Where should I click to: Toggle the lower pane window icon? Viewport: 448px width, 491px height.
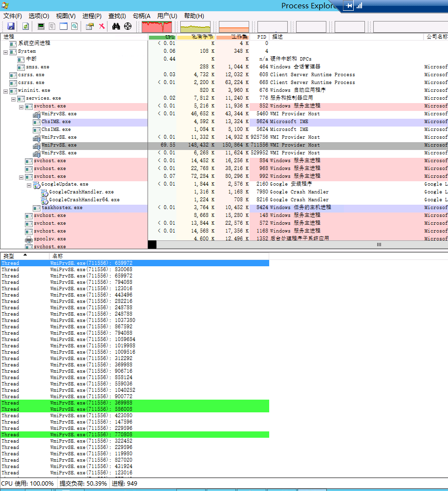pyautogui.click(x=64, y=26)
